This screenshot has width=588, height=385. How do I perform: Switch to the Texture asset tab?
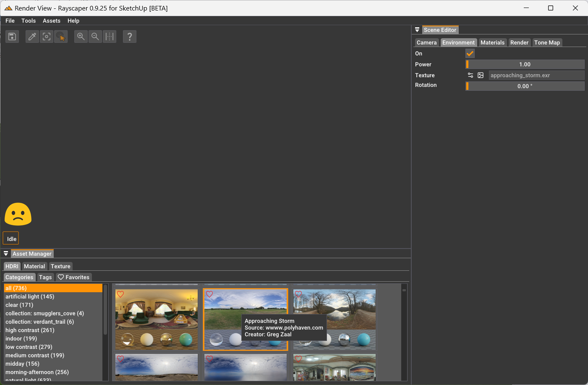[60, 266]
